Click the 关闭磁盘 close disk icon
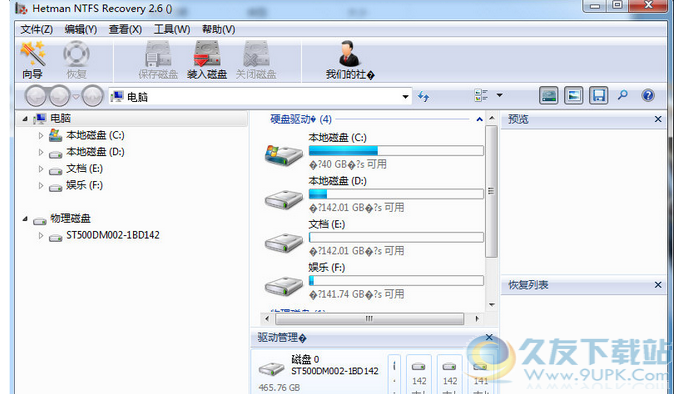 pyautogui.click(x=256, y=60)
